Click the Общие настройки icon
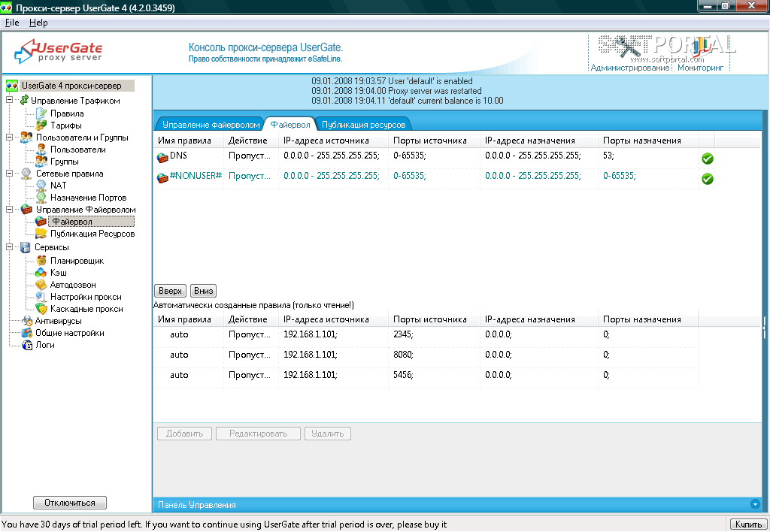 [x=28, y=333]
